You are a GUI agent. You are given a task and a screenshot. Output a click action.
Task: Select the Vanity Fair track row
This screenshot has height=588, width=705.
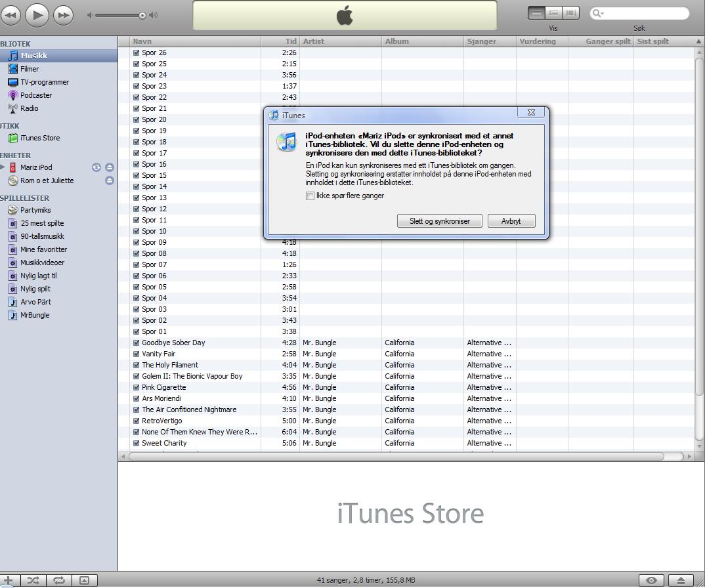(x=407, y=354)
